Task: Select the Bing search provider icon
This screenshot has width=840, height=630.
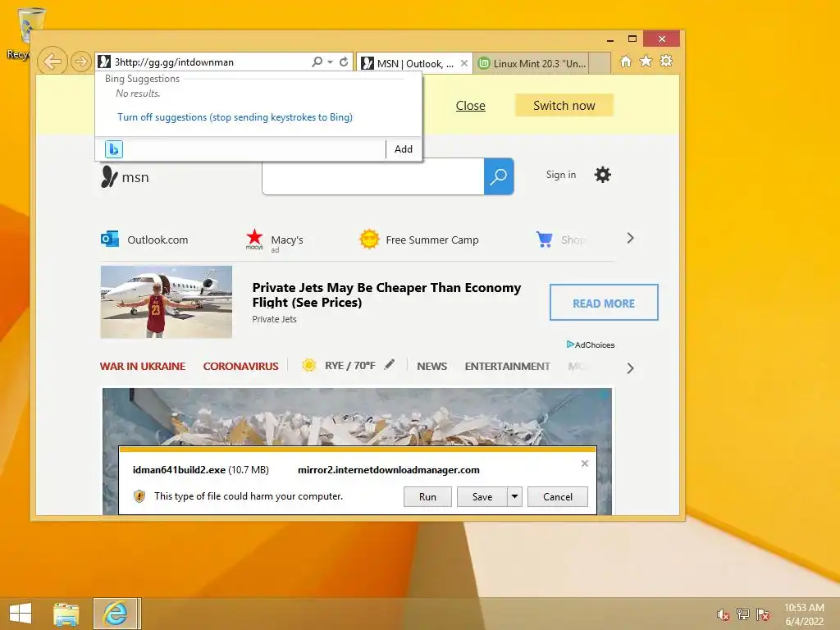Action: [x=113, y=149]
